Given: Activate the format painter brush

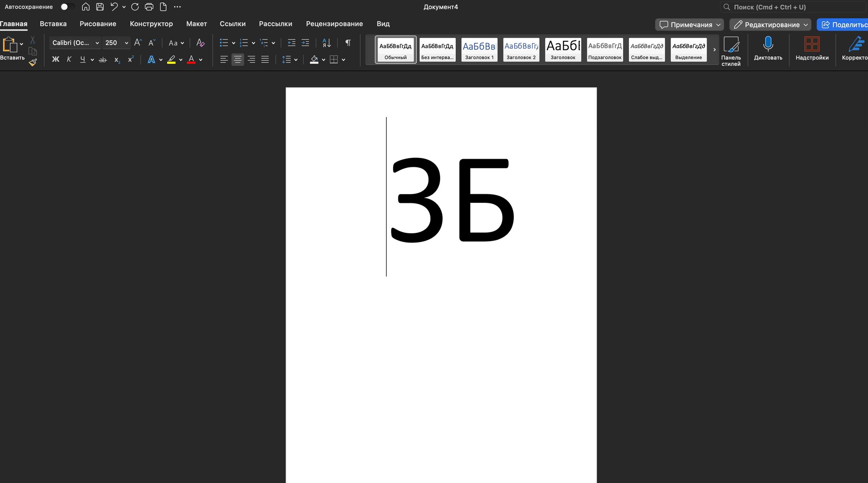Looking at the screenshot, I should pyautogui.click(x=33, y=62).
